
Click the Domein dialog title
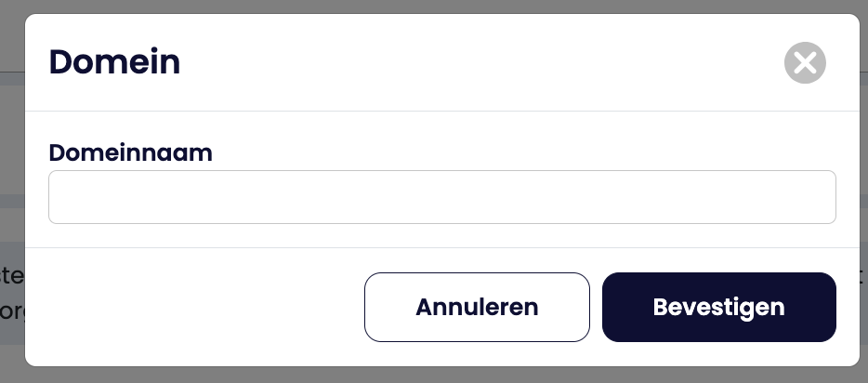pyautogui.click(x=114, y=62)
